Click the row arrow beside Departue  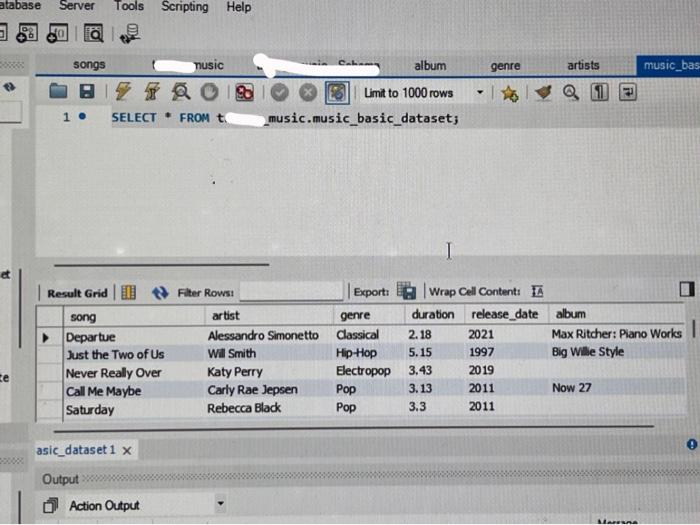click(46, 338)
